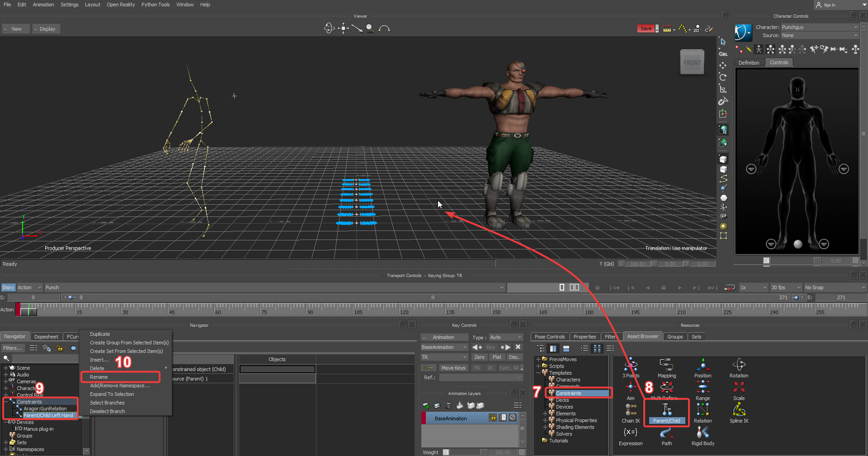868x456 pixels.
Task: Toggle the loop playback button
Action: pyautogui.click(x=729, y=288)
